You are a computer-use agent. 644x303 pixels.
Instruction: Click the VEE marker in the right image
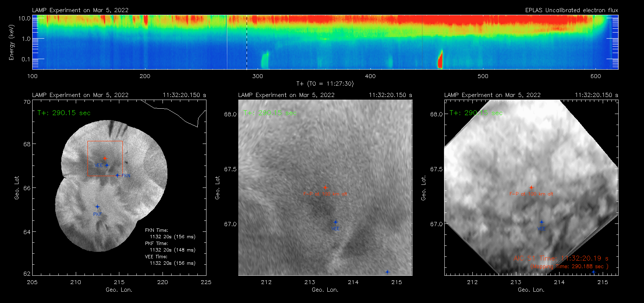(542, 222)
